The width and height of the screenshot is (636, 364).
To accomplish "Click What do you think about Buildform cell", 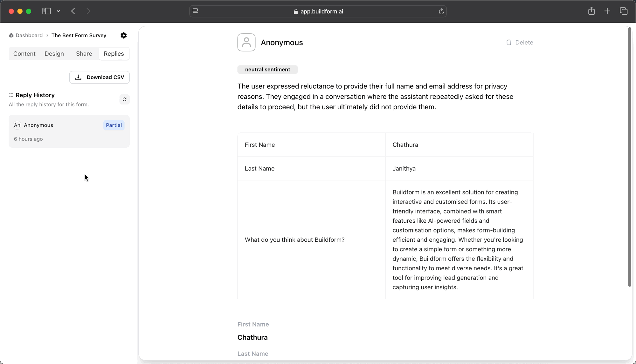I will tap(311, 239).
